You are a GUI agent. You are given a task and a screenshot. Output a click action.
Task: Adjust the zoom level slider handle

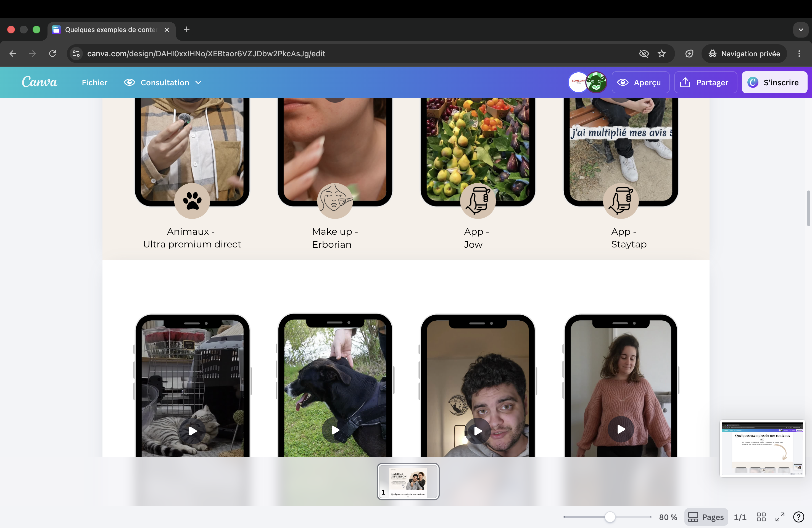610,517
